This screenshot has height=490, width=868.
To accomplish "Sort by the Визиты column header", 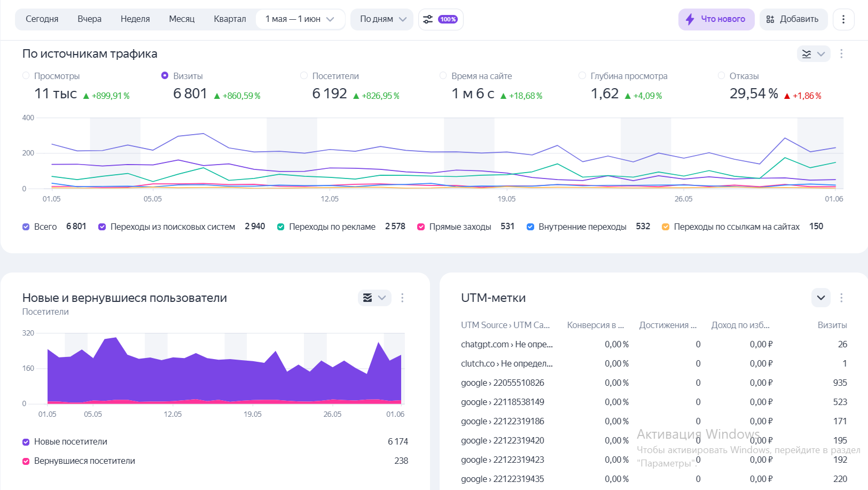I will pyautogui.click(x=832, y=325).
